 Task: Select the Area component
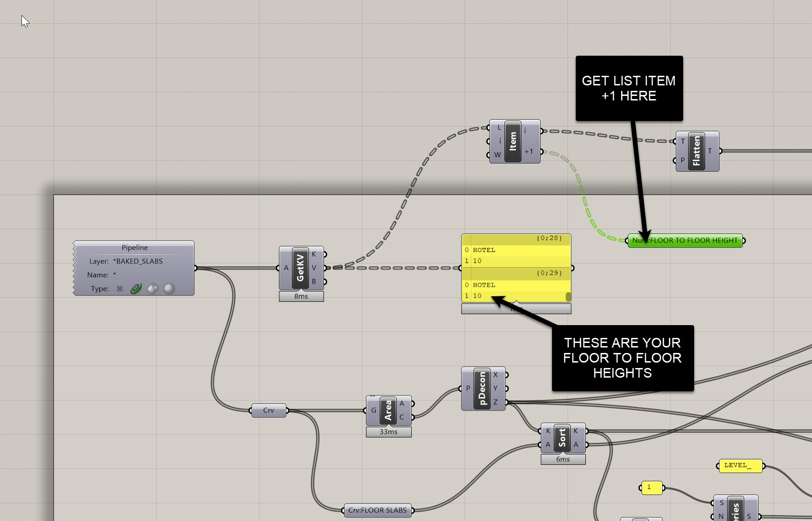click(388, 410)
